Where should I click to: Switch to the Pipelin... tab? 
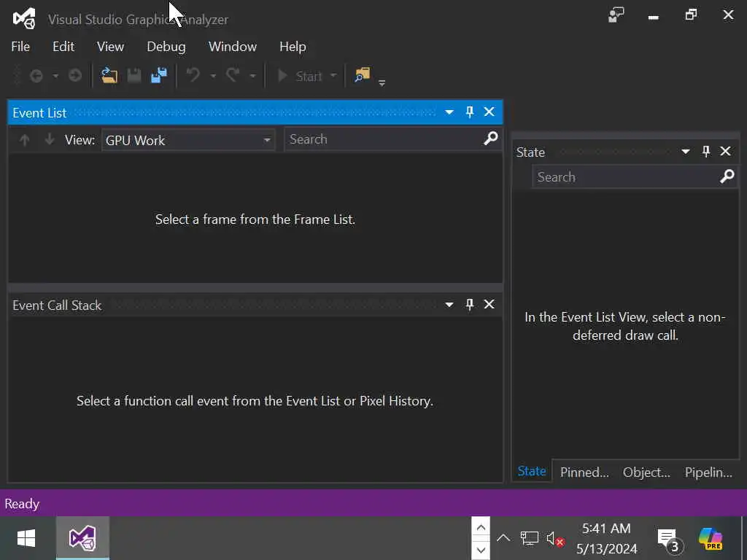tap(708, 472)
